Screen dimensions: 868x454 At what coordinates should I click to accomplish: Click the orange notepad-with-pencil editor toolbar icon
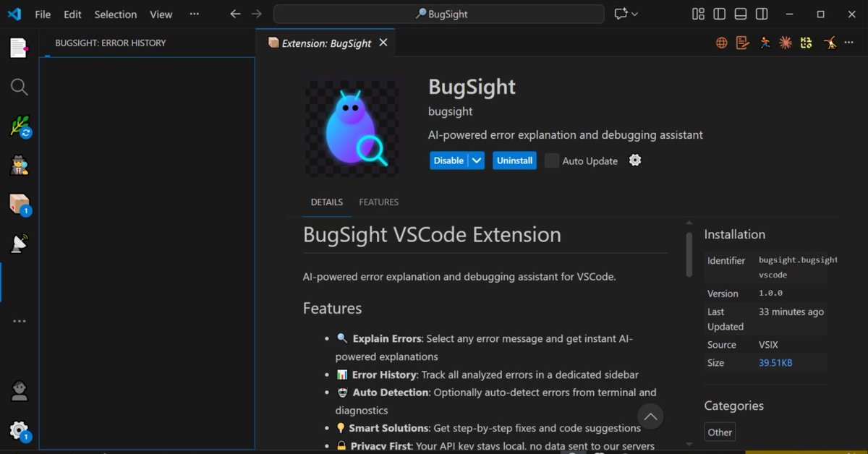pos(742,43)
